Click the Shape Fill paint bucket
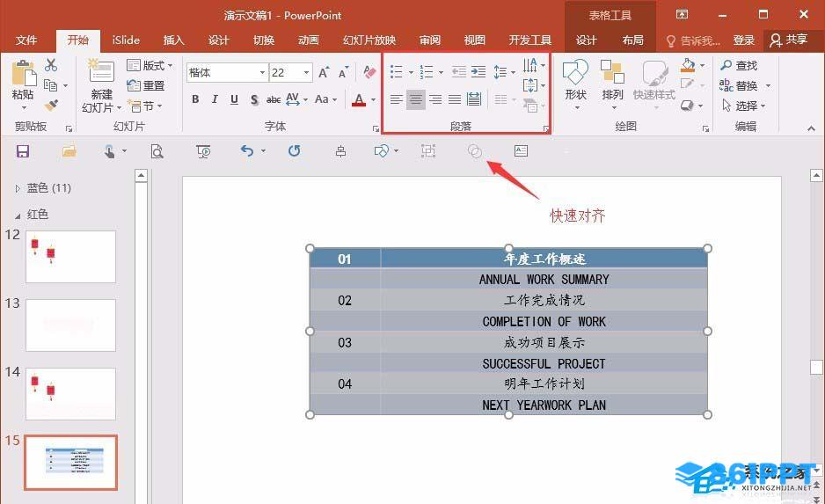Image resolution: width=825 pixels, height=504 pixels. coord(688,65)
